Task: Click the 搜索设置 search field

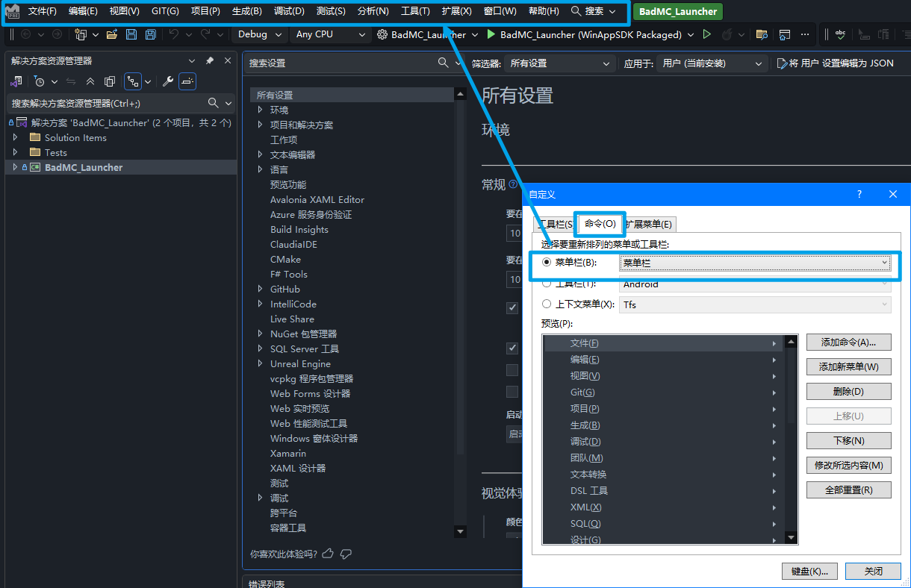Action: point(340,63)
